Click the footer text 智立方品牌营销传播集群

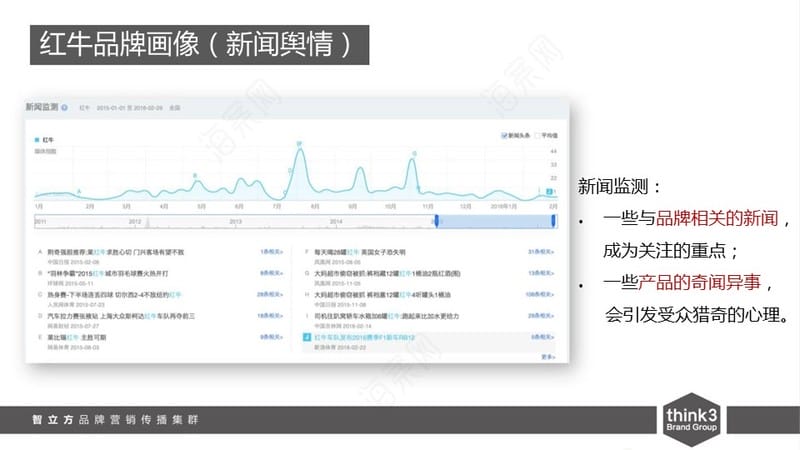coord(115,420)
